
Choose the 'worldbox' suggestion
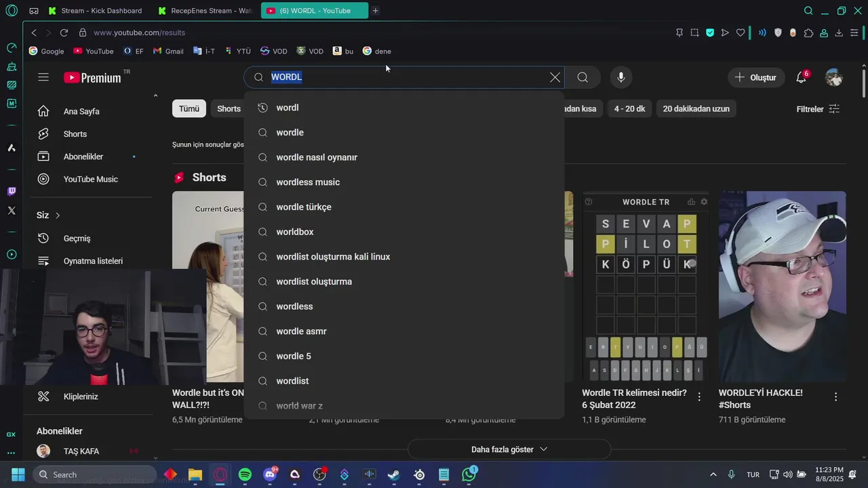(404, 232)
